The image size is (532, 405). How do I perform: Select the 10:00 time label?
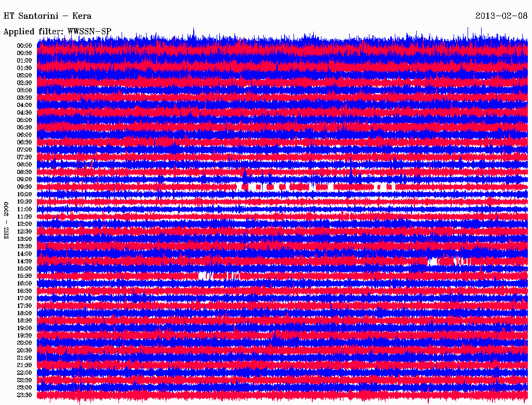tap(24, 194)
